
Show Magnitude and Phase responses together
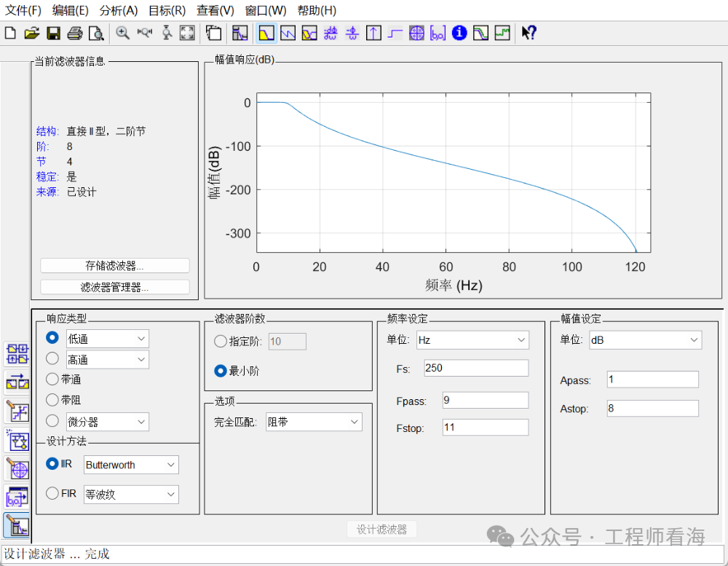309,33
